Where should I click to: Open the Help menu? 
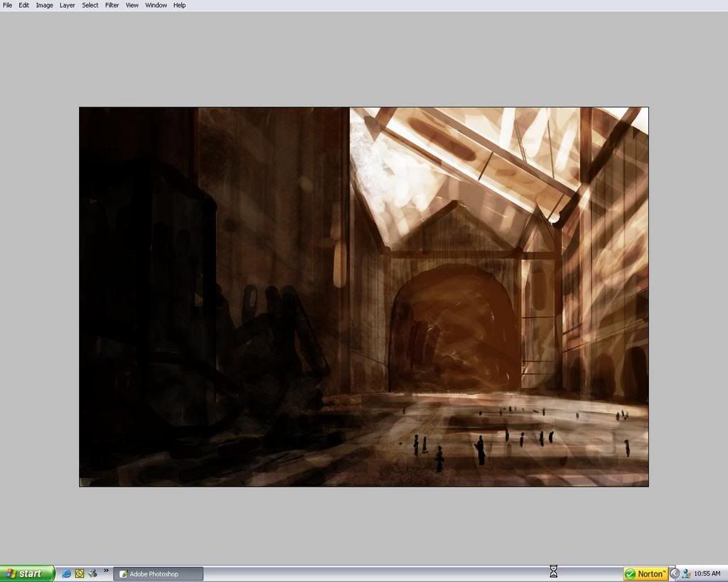point(180,5)
